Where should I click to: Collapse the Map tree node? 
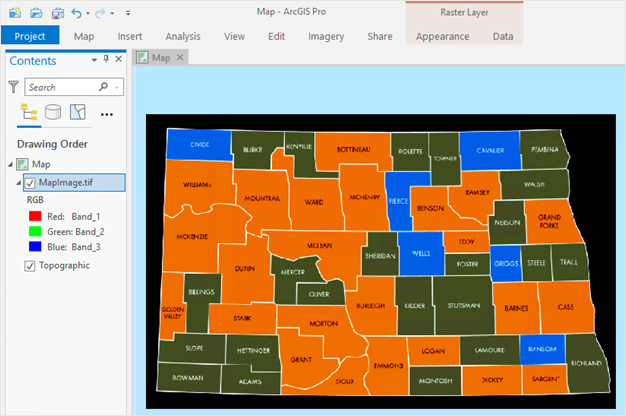click(9, 164)
